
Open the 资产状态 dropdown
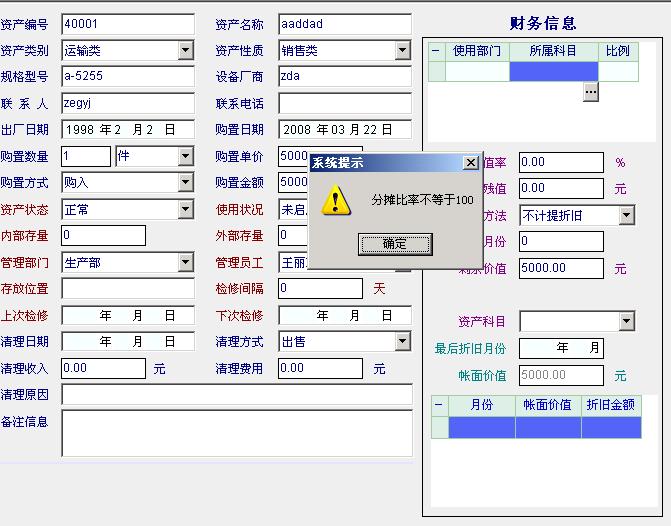click(186, 209)
